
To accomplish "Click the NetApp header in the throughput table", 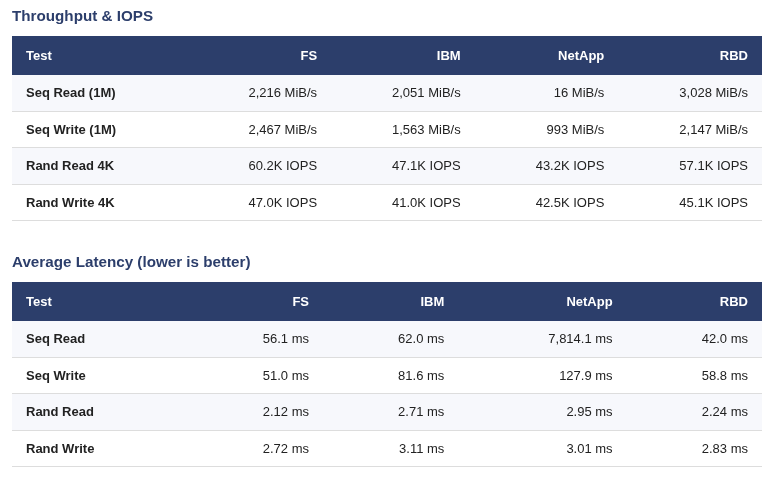I will tap(580, 56).
